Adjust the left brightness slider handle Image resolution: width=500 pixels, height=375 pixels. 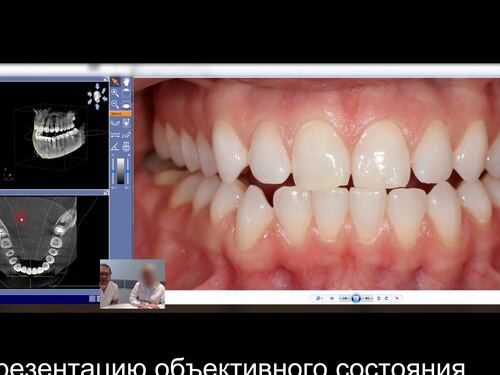click(113, 171)
